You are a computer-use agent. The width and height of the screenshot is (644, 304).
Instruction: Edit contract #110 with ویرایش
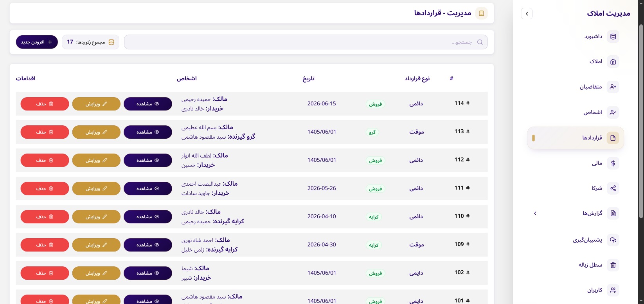(96, 217)
